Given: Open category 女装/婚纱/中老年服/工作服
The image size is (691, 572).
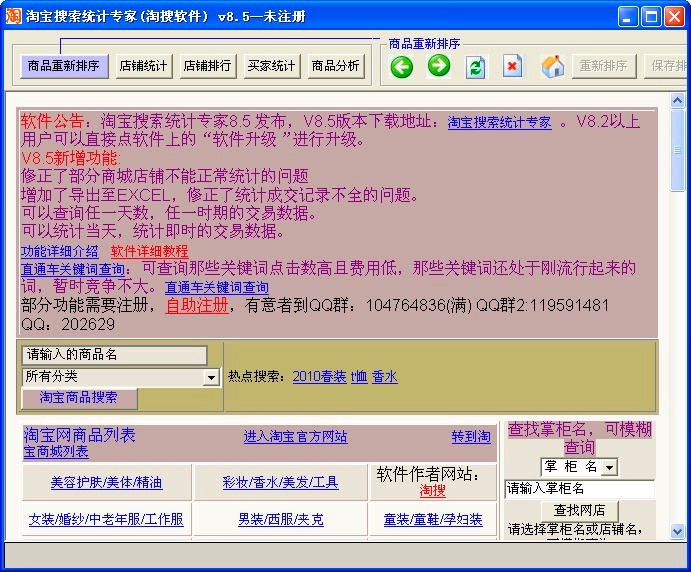Looking at the screenshot, I should click(x=106, y=520).
